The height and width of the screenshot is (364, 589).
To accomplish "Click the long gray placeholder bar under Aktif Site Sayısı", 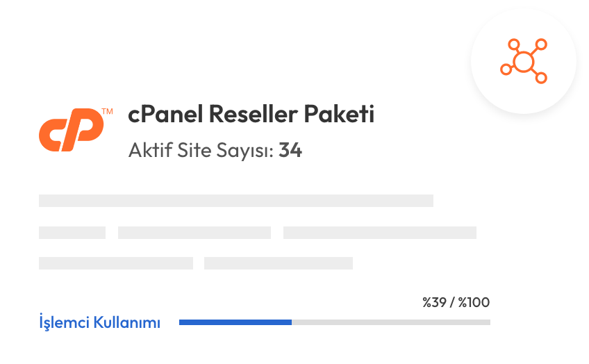I will click(x=236, y=201).
